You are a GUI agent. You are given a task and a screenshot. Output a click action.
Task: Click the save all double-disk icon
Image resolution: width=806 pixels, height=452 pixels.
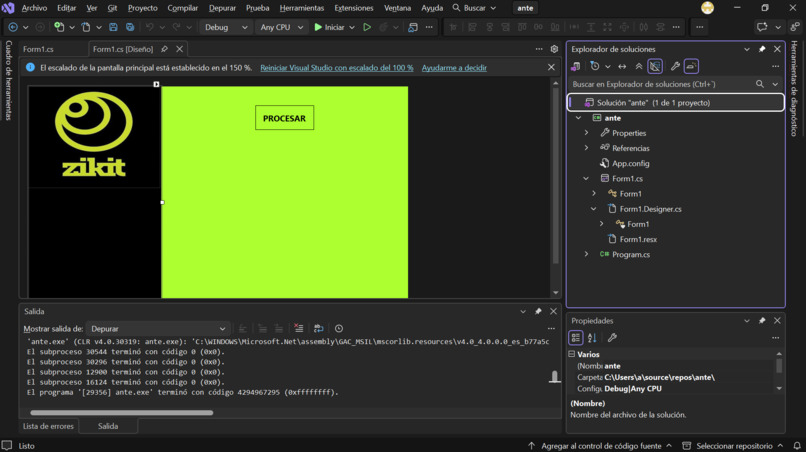click(x=130, y=27)
